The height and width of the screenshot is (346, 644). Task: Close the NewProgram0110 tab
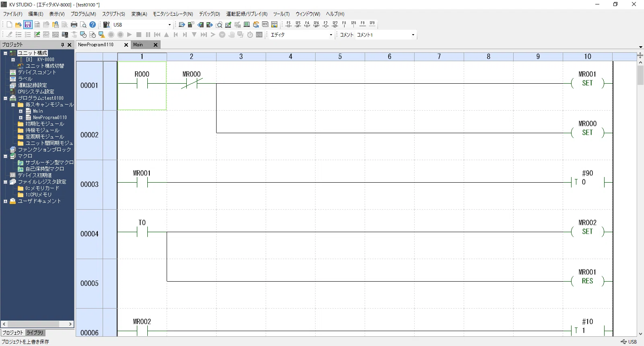[x=126, y=45]
